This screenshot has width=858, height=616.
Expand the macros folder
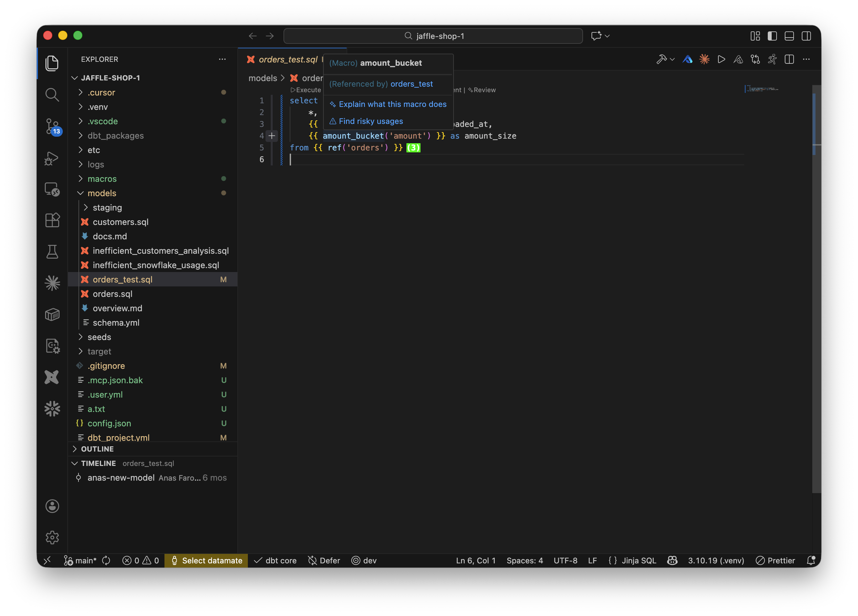(x=152, y=179)
